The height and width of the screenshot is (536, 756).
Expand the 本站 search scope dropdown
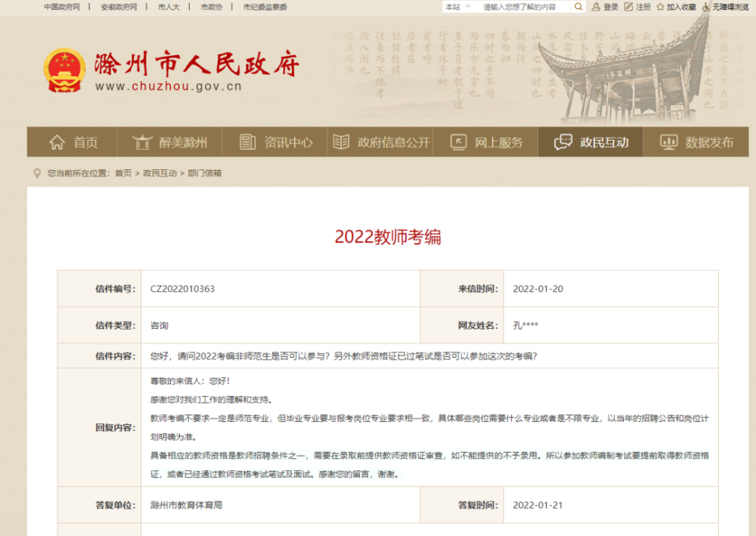pyautogui.click(x=457, y=7)
